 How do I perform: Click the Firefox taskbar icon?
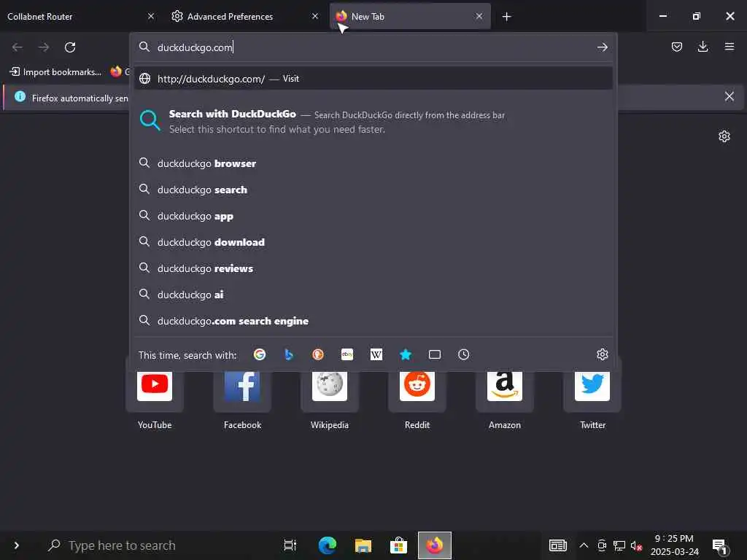pyautogui.click(x=435, y=545)
